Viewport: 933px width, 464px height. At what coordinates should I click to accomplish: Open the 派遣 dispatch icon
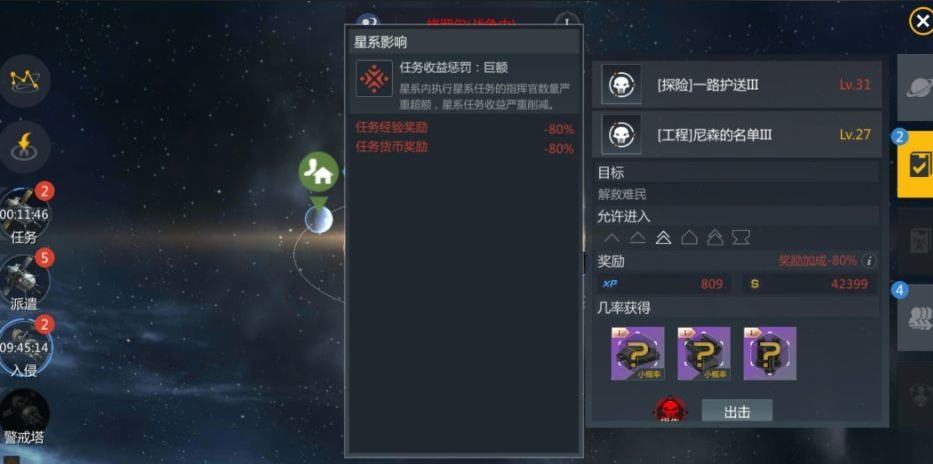click(24, 281)
